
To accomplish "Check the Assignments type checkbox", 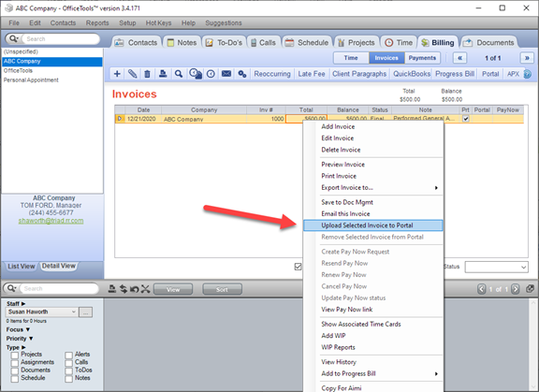I will pos(15,363).
